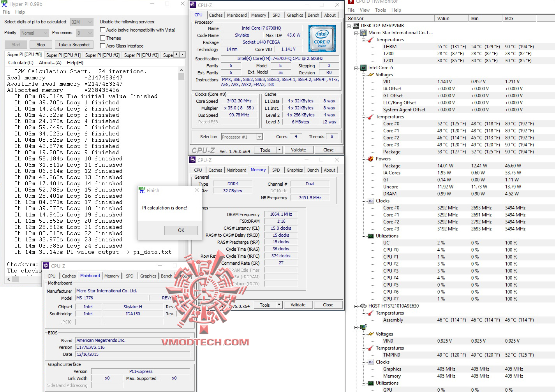Screen dimensions: 555x392
Task: Open the File menu in HWMonitor
Action: pos(351,10)
